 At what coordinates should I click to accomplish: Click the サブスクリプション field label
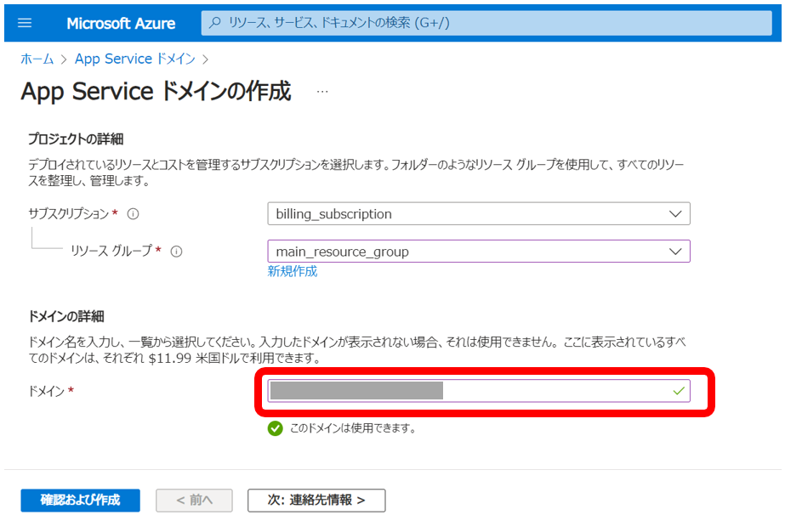tap(69, 213)
